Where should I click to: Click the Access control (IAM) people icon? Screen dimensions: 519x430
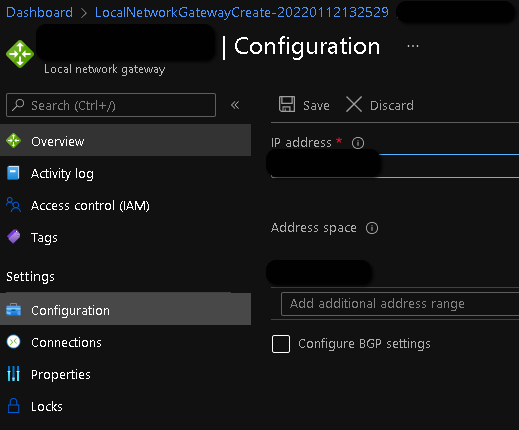13,205
